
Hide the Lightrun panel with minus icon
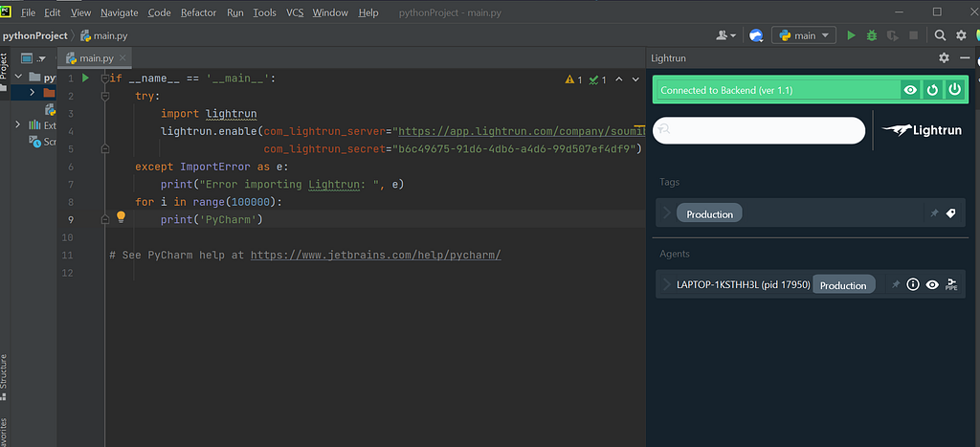point(966,58)
